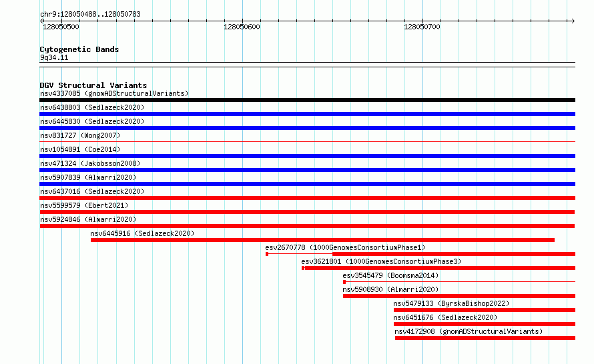Click the red bar under nsv6451676
594x364 pixels.
[485, 324]
